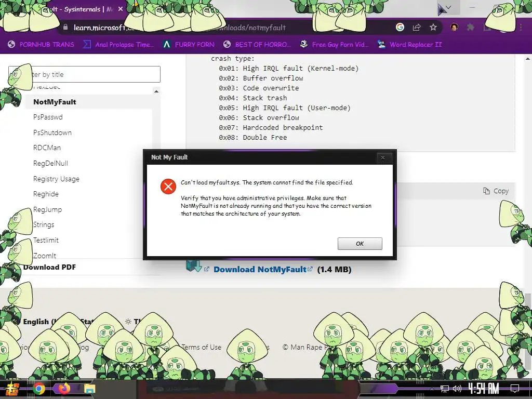This screenshot has width=532, height=399.
Task: Open the profile avatar menu
Action: click(x=454, y=27)
